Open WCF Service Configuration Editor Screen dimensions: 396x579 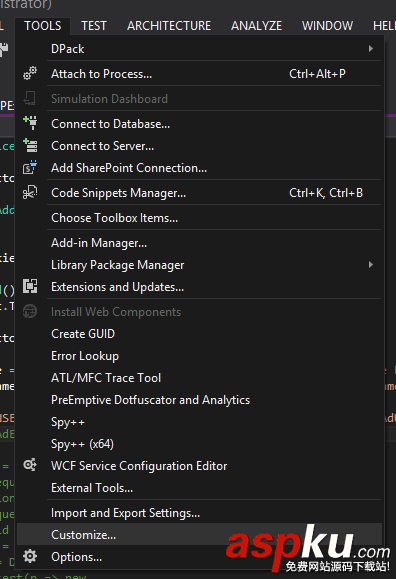pos(199,466)
